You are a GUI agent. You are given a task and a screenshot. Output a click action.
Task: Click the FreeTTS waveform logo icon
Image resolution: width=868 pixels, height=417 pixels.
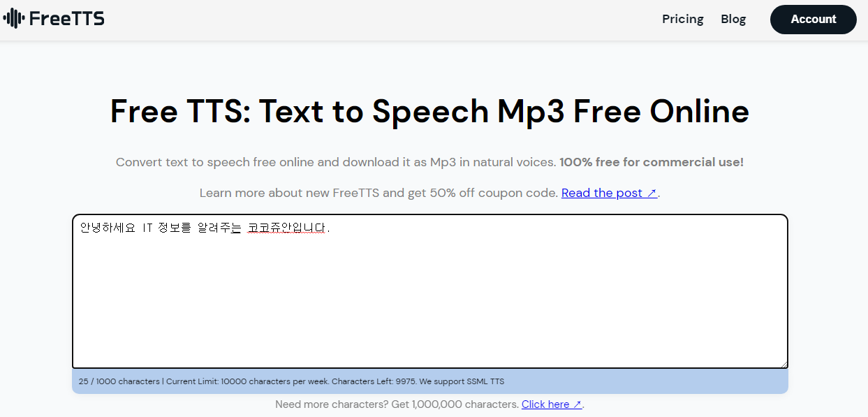[x=14, y=19]
